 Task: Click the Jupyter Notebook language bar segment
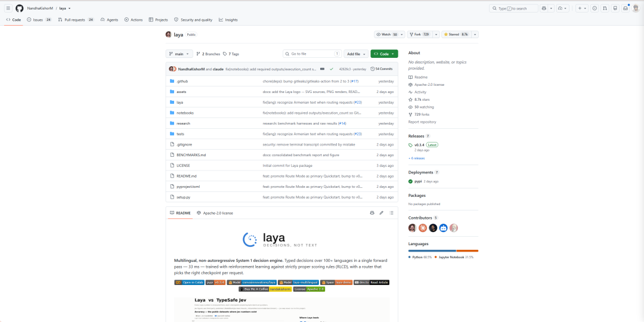coord(467,250)
